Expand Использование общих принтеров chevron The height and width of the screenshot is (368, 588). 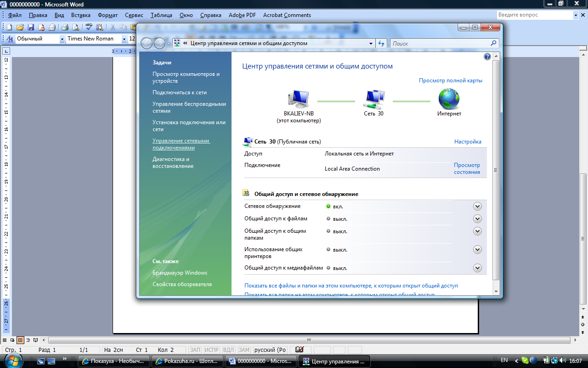point(477,250)
